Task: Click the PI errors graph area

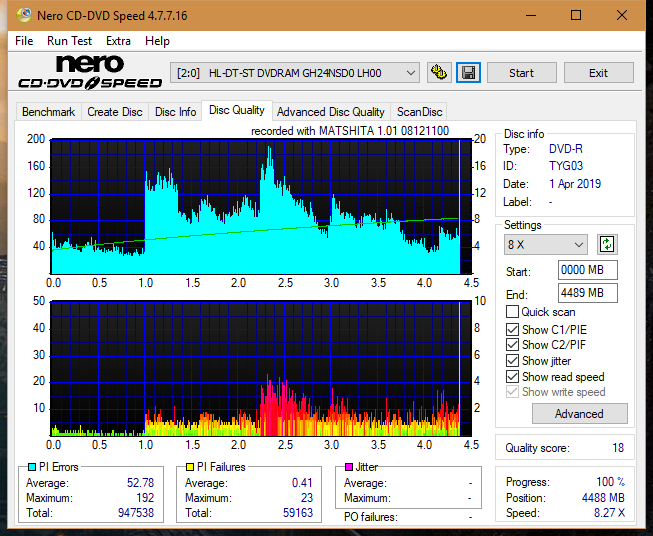Action: pyautogui.click(x=261, y=207)
